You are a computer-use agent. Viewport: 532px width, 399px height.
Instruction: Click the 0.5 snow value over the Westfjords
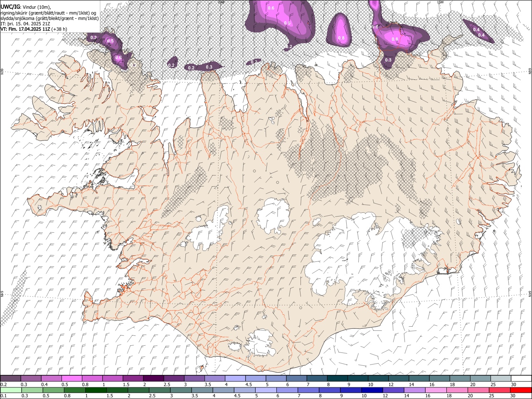point(110,41)
